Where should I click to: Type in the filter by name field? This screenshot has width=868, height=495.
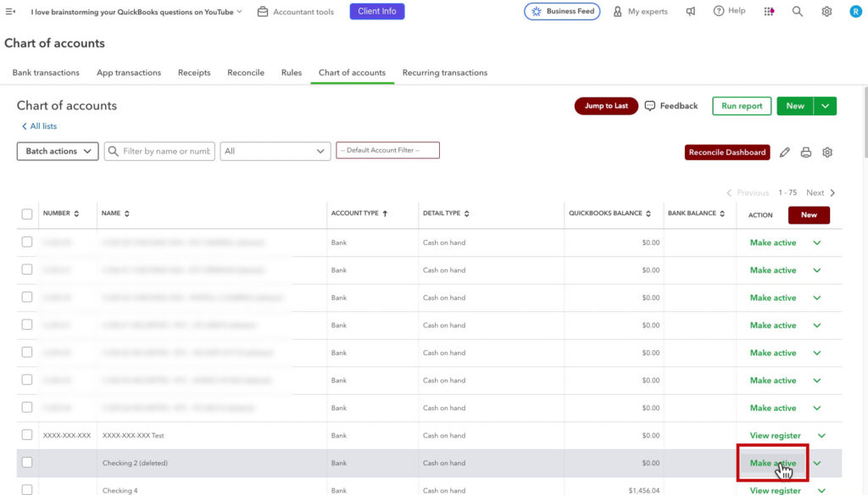tap(165, 151)
